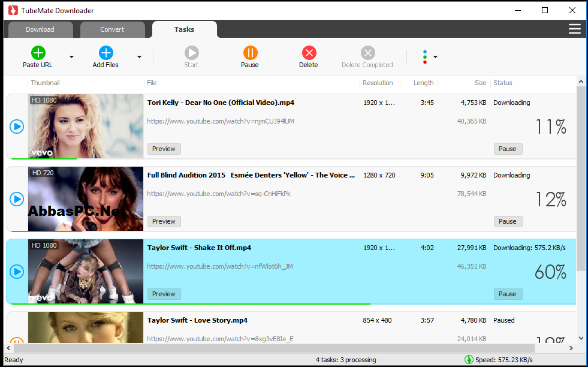Click the Shake It Off video thumbnail
The height and width of the screenshot is (367, 588).
click(86, 271)
